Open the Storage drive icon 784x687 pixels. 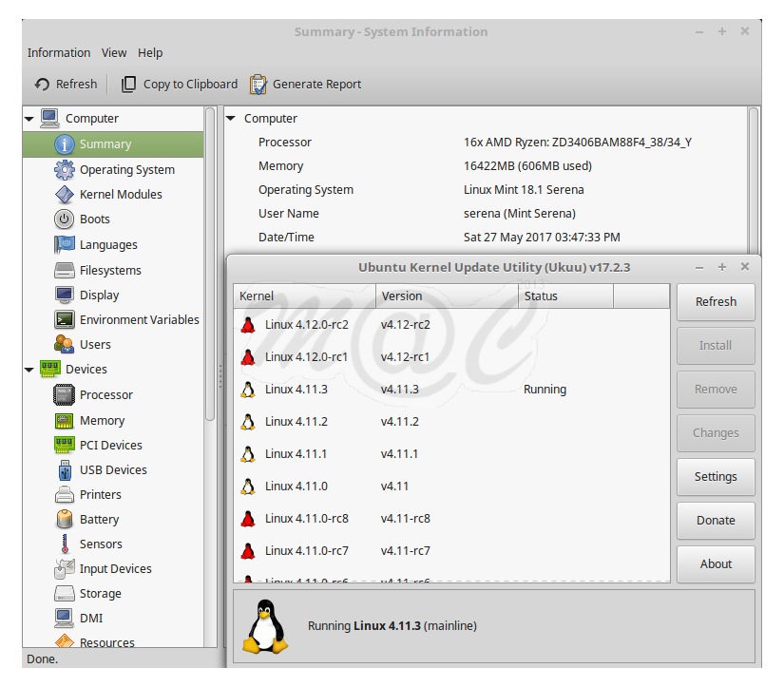pyautogui.click(x=65, y=594)
